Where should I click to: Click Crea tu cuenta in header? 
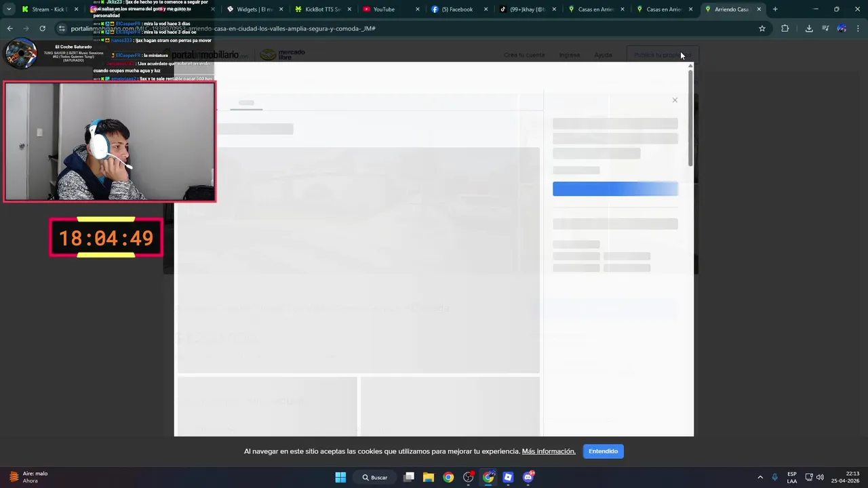[x=524, y=55]
